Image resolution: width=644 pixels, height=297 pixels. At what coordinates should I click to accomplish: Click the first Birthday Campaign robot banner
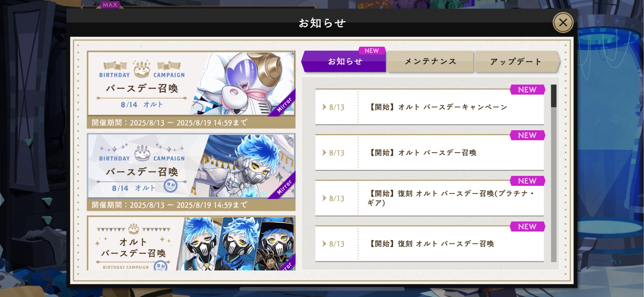(x=191, y=89)
